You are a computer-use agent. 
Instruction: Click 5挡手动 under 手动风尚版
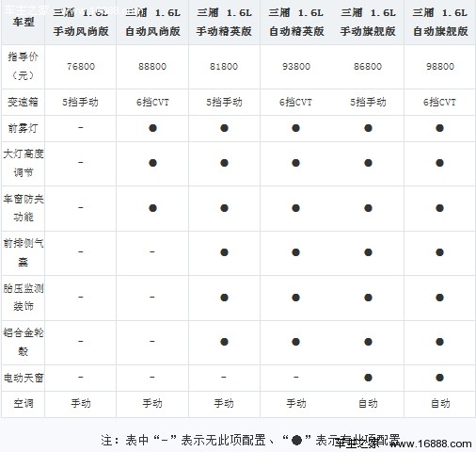80,102
